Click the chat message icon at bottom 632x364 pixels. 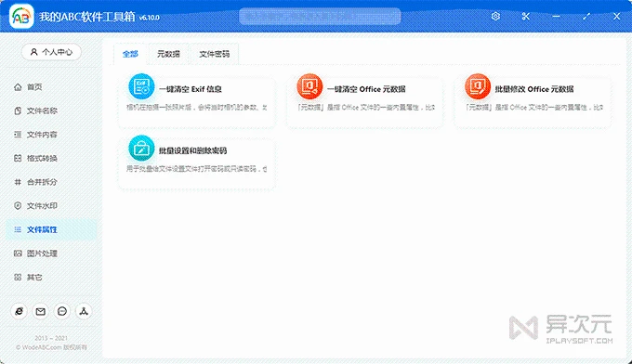[x=62, y=311]
